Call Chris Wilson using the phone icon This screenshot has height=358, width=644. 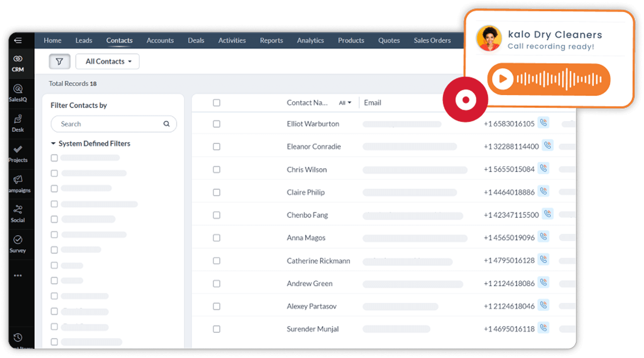(x=543, y=168)
